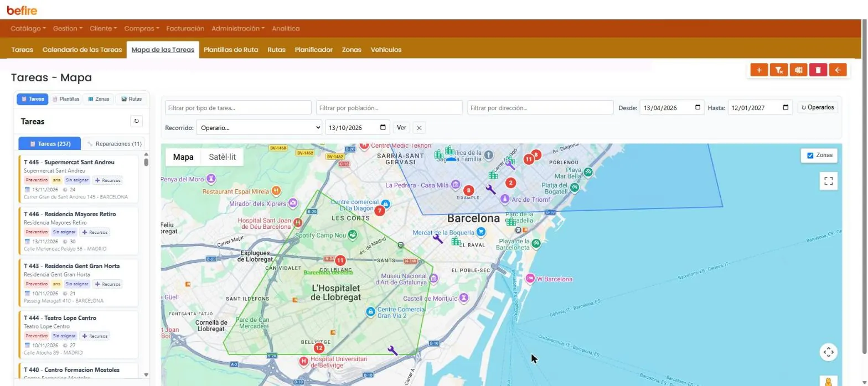Screen dimensions: 868x386
Task: Open the Recorrido date picker calendar
Action: tap(383, 128)
